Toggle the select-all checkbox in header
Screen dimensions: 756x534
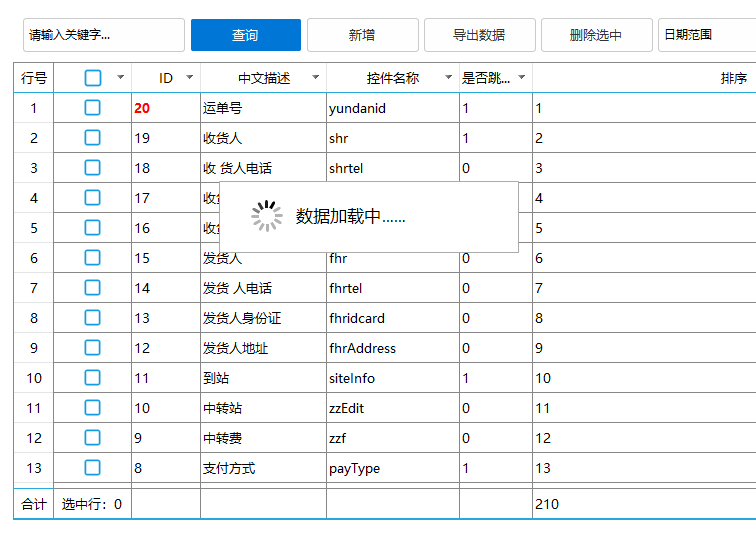(x=93, y=78)
